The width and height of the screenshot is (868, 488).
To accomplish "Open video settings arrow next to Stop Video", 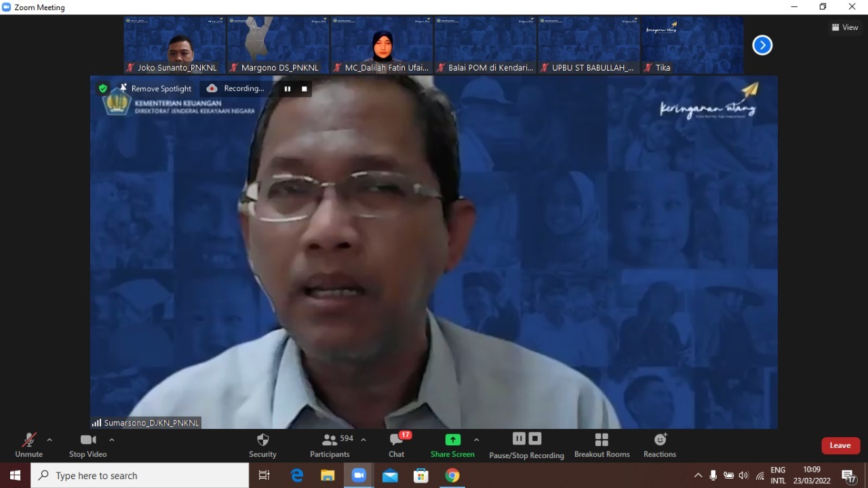I will coord(112,439).
